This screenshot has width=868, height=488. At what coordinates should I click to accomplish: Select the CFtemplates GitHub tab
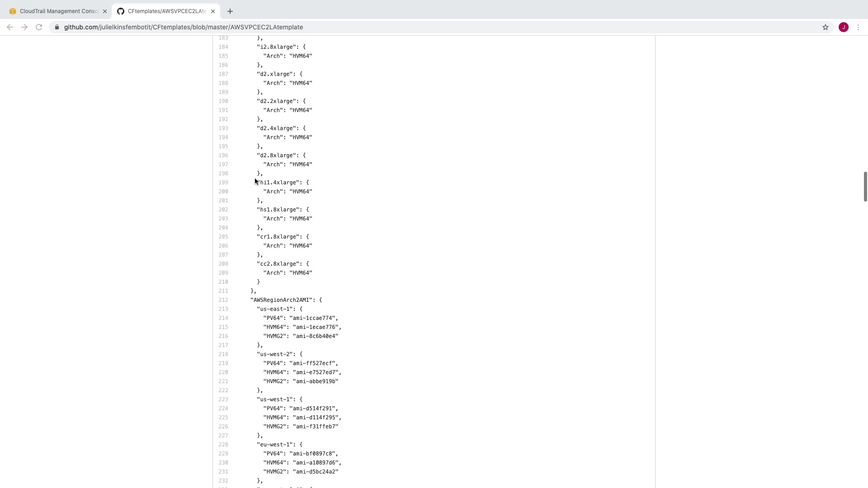point(165,11)
